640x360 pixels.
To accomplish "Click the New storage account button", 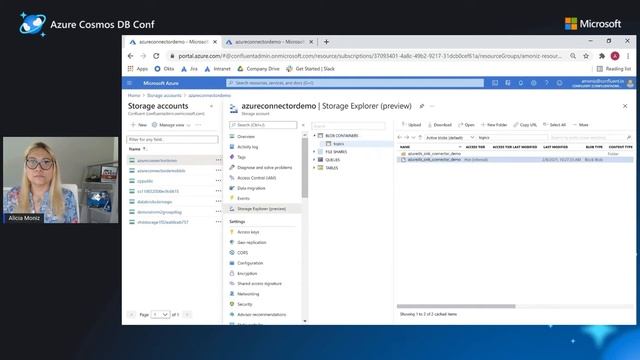I will click(x=139, y=125).
